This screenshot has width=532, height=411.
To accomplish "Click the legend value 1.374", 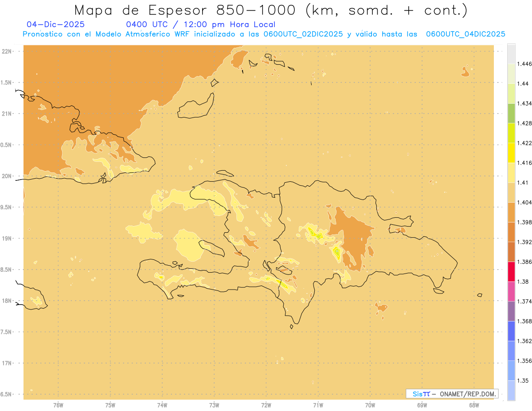I will click(x=524, y=301).
